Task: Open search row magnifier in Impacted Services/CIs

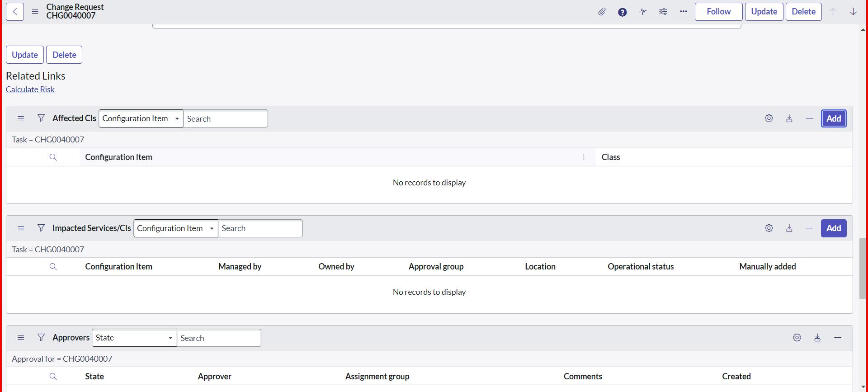Action: click(x=53, y=267)
